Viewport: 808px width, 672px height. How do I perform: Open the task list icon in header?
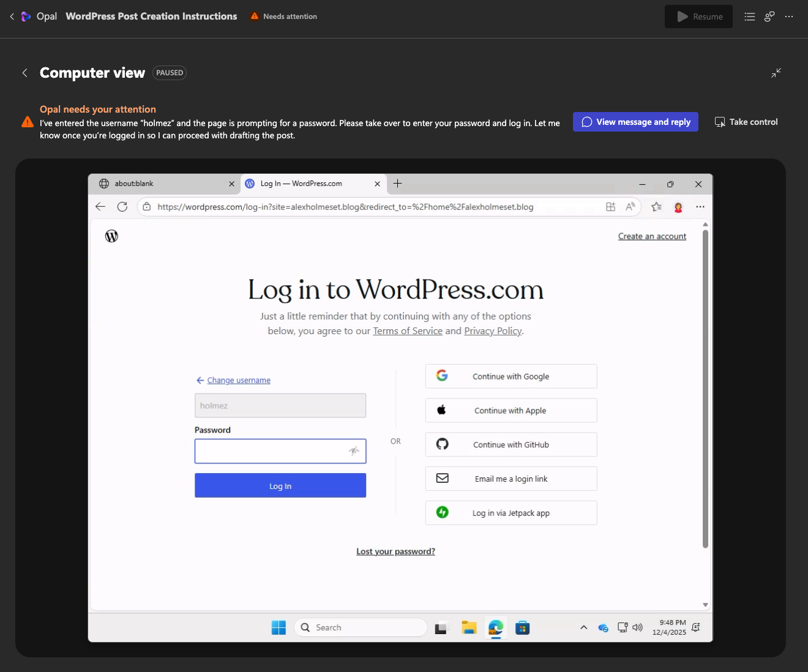coord(749,17)
